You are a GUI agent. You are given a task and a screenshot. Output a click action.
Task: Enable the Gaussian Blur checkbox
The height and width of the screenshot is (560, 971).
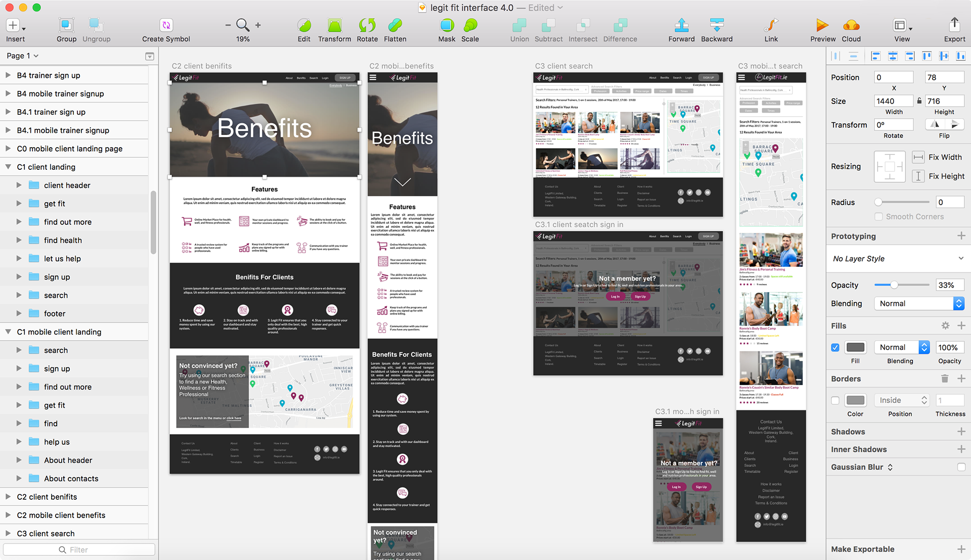click(961, 467)
